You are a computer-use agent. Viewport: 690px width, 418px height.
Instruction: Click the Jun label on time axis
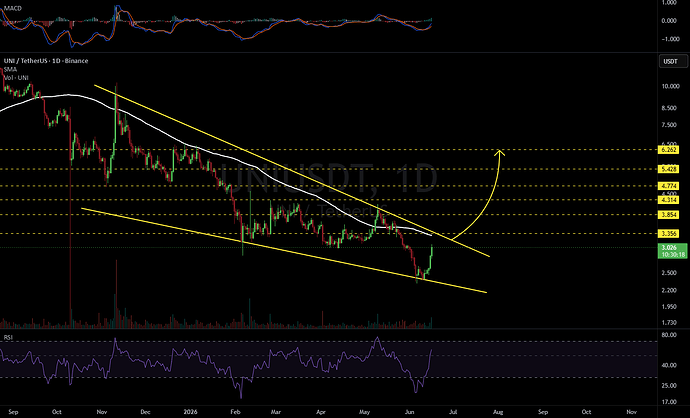409,412
